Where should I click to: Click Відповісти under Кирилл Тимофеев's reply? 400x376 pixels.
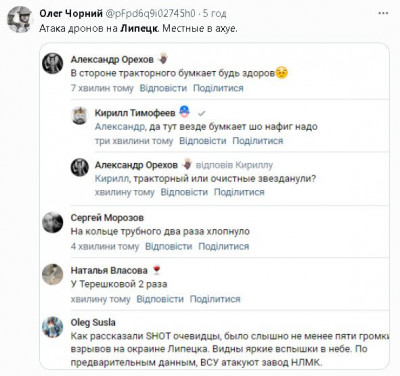coord(203,141)
